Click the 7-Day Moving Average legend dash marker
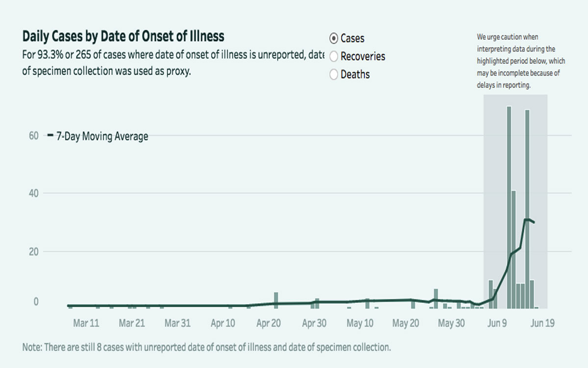This screenshot has height=368, width=588. point(50,136)
